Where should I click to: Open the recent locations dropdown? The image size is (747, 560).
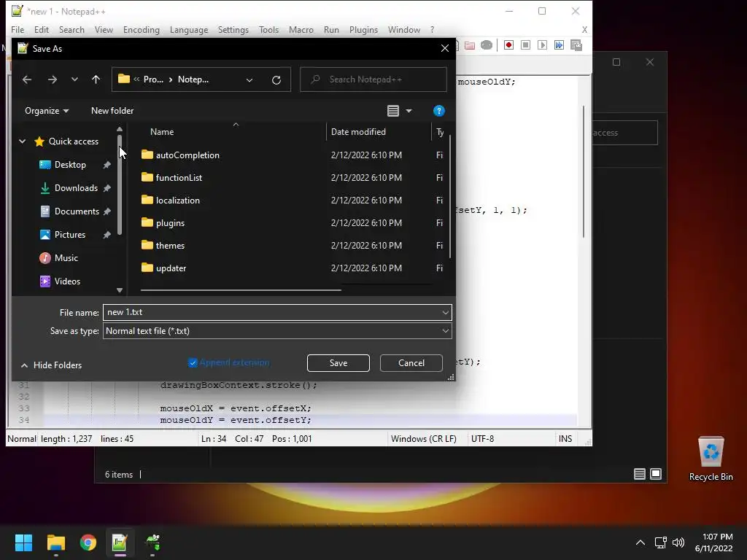[74, 79]
